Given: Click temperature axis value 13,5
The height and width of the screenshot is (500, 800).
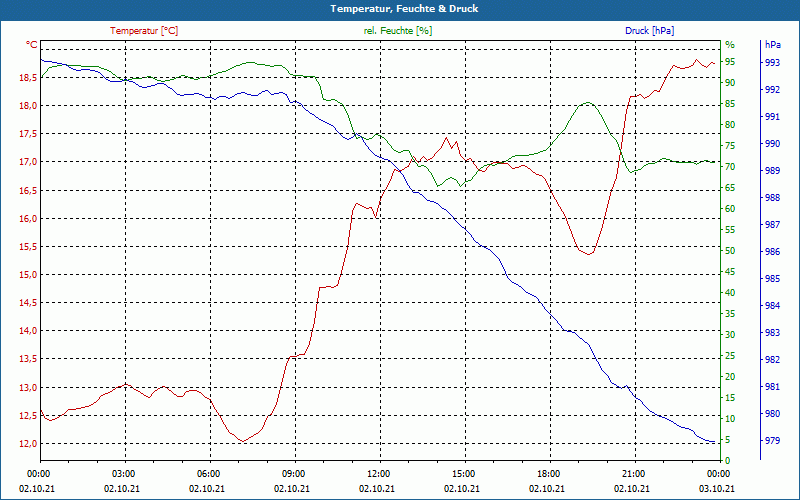Looking at the screenshot, I should (x=28, y=359).
